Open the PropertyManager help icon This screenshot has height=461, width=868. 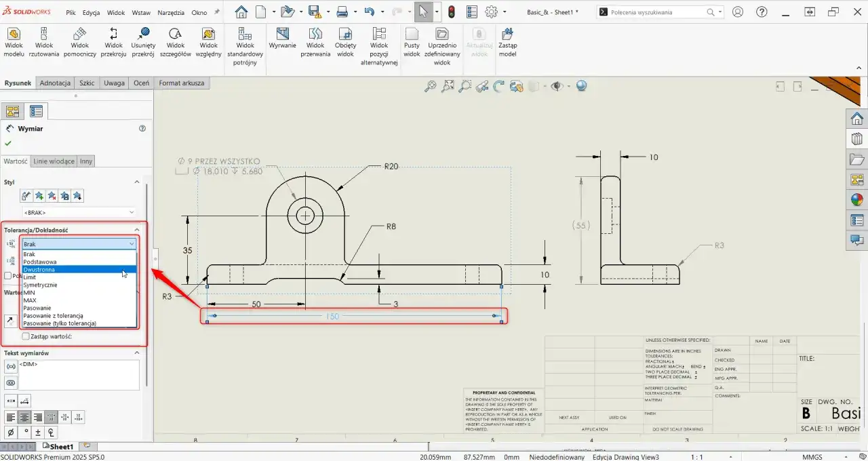click(x=142, y=128)
